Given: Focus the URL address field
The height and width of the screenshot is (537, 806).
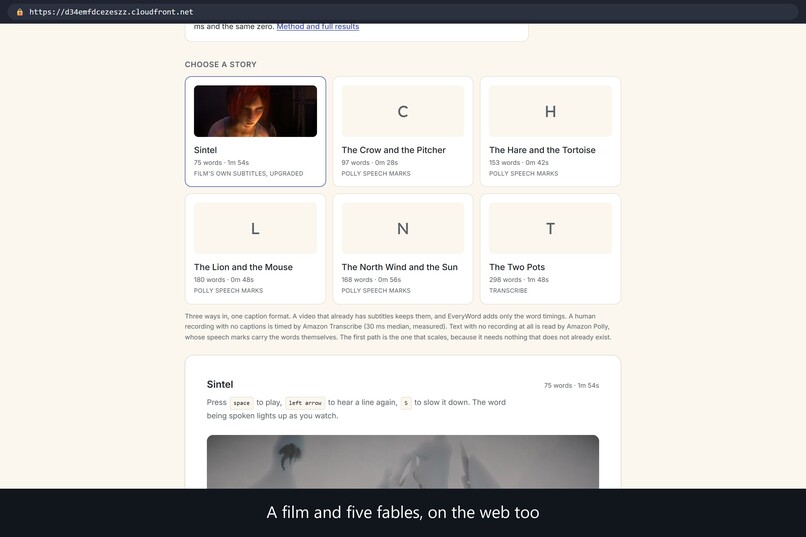Looking at the screenshot, I should point(402,12).
